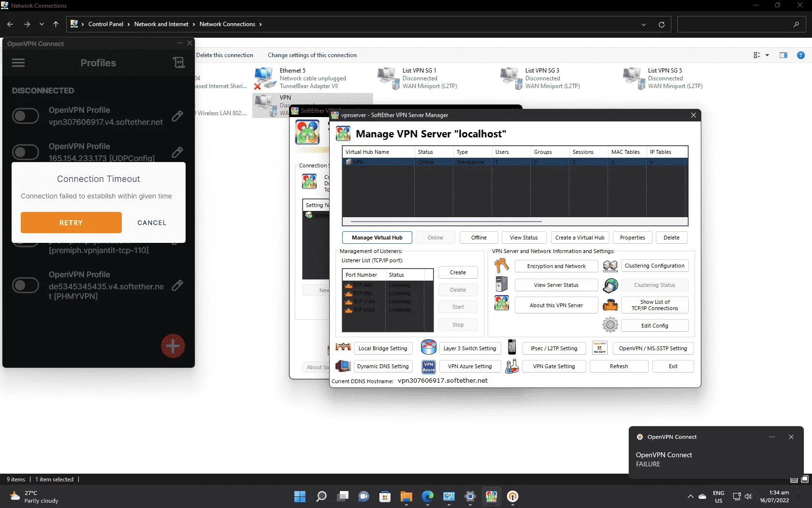The width and height of the screenshot is (812, 508).
Task: Open virtual hub Properties
Action: tap(633, 238)
